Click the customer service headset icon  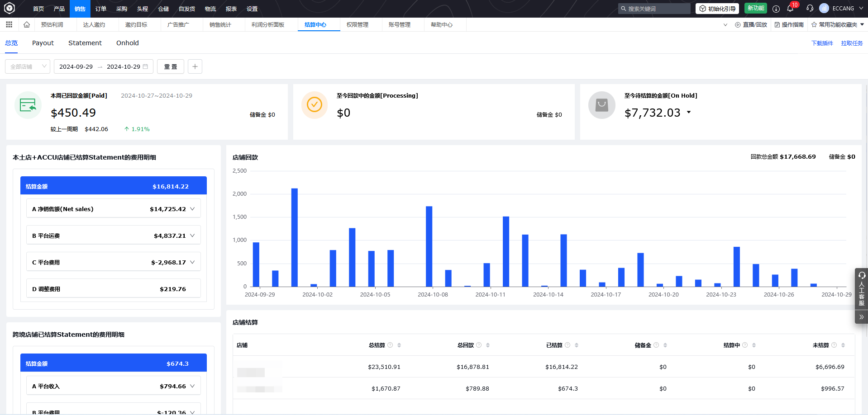tap(810, 9)
